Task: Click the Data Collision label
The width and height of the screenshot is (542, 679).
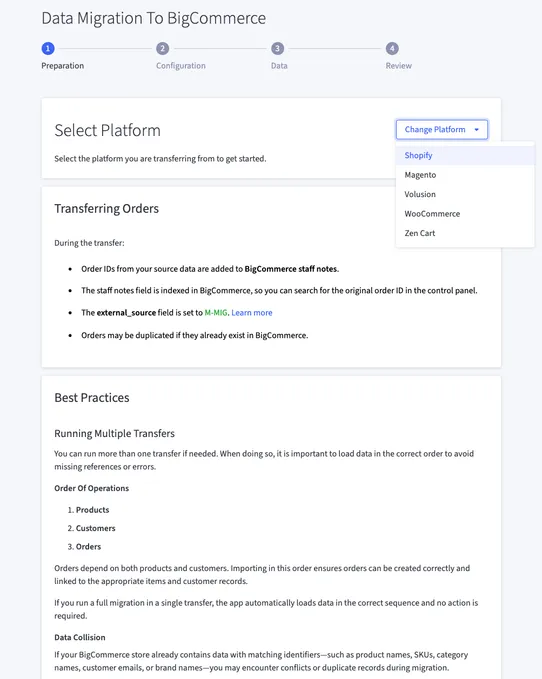Action: tap(80, 637)
